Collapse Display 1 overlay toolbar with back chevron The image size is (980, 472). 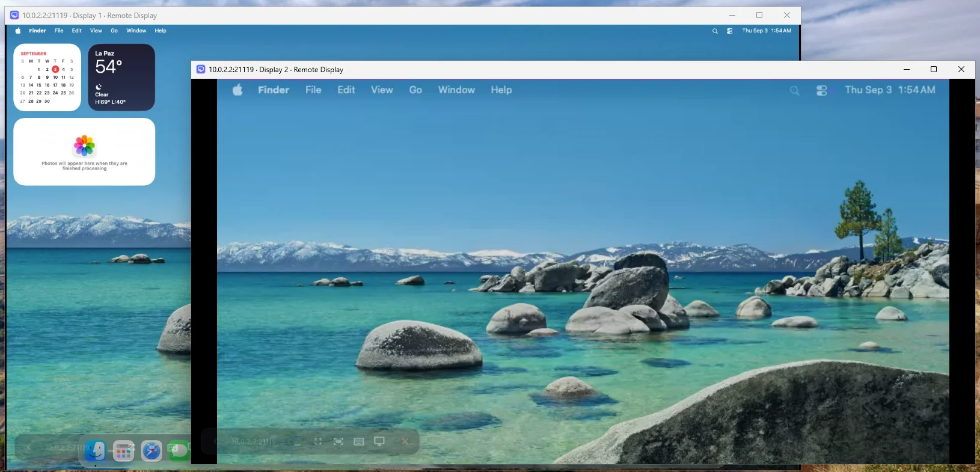click(28, 448)
